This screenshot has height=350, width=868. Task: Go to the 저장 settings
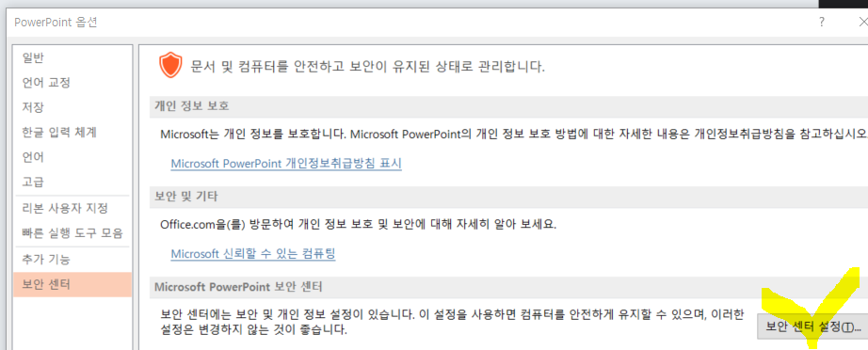72,107
